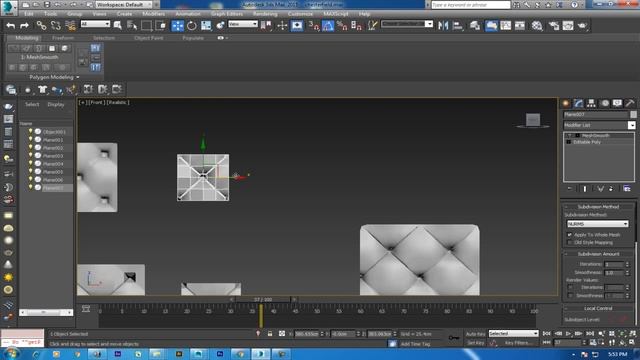The width and height of the screenshot is (640, 360).
Task: Click the Auto Key button
Action: point(476,334)
